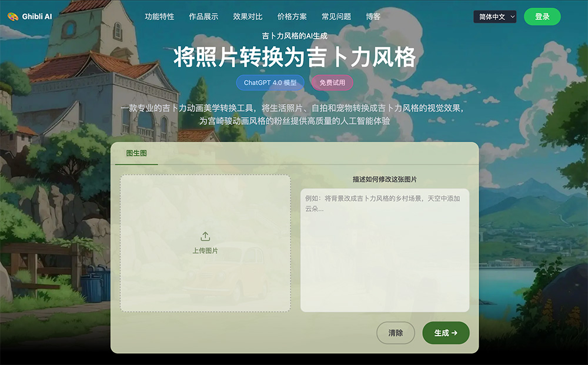Image resolution: width=588 pixels, height=365 pixels.
Task: Click the 清除 button
Action: 396,333
